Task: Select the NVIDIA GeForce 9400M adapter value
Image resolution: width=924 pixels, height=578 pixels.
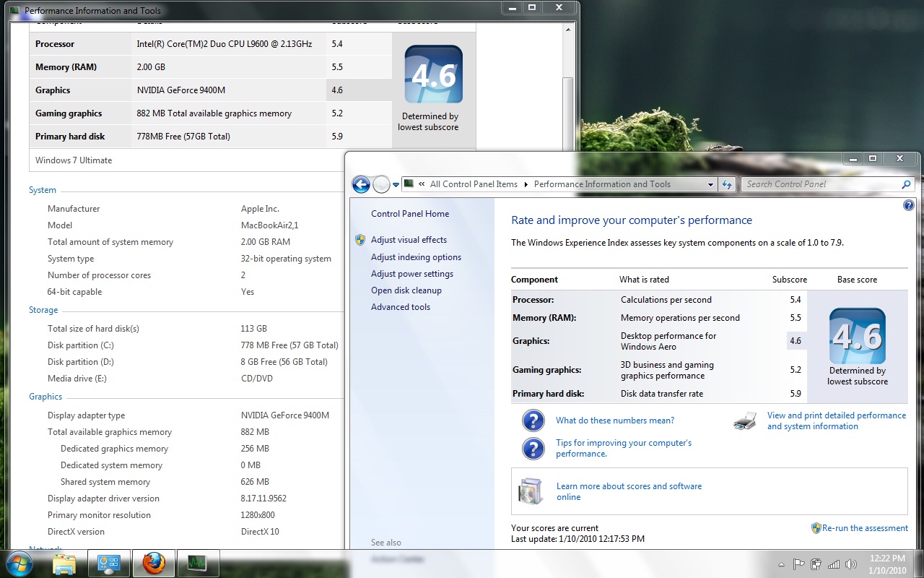Action: [285, 415]
